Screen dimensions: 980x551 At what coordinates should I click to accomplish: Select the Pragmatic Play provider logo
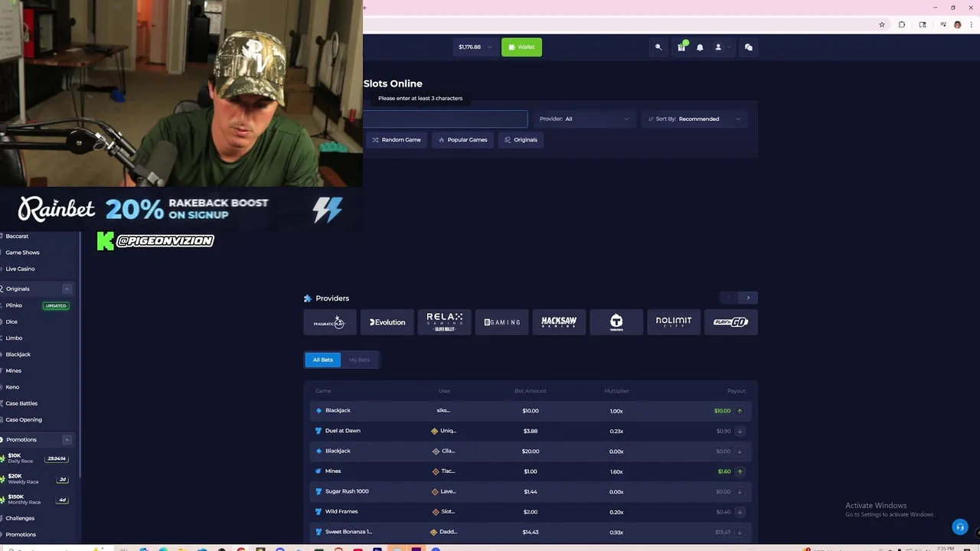329,322
